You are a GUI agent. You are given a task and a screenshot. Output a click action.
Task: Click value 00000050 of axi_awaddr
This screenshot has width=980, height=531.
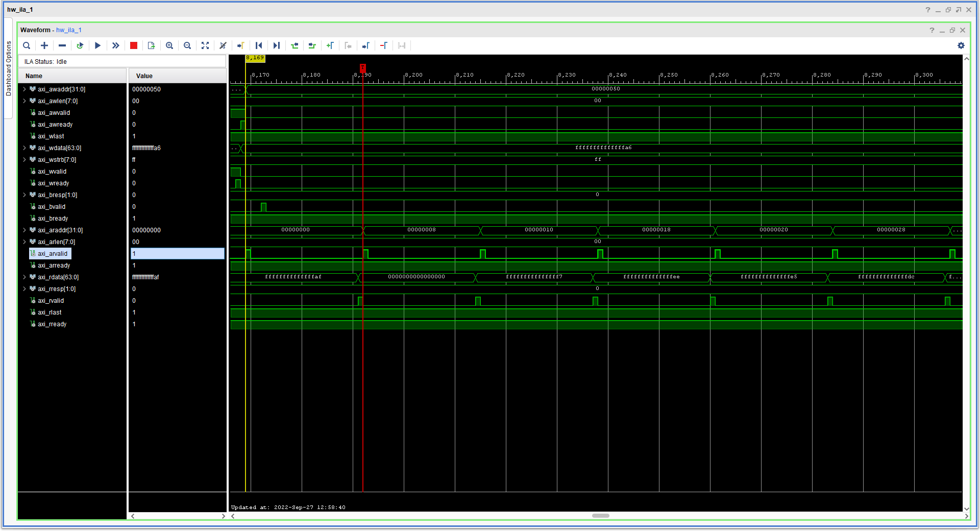pos(146,89)
